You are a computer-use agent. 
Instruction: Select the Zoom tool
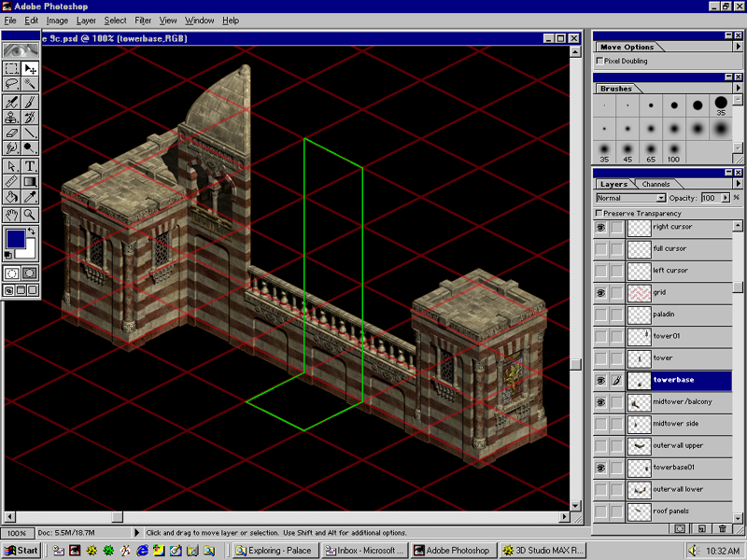pos(30,215)
